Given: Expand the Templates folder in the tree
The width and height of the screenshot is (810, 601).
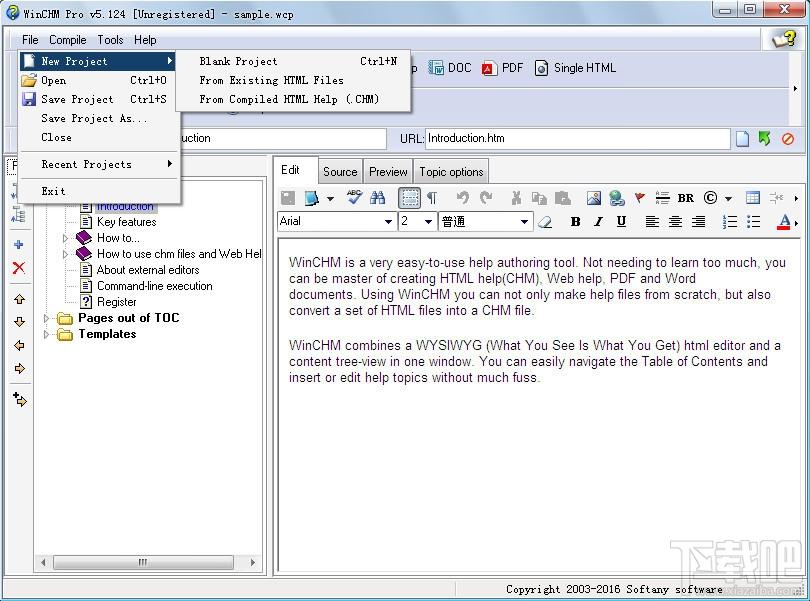Looking at the screenshot, I should click(46, 334).
